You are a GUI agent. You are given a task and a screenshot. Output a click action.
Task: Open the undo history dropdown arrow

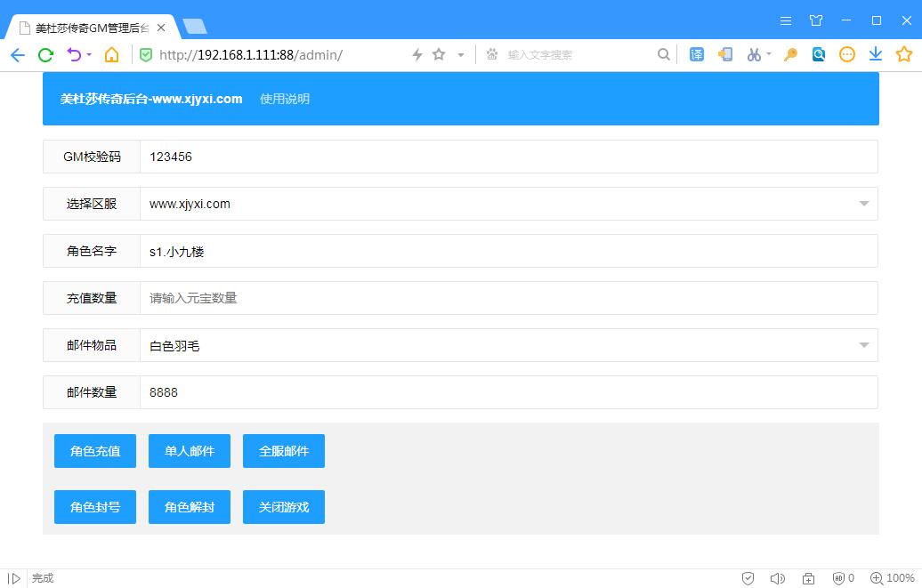[89, 55]
